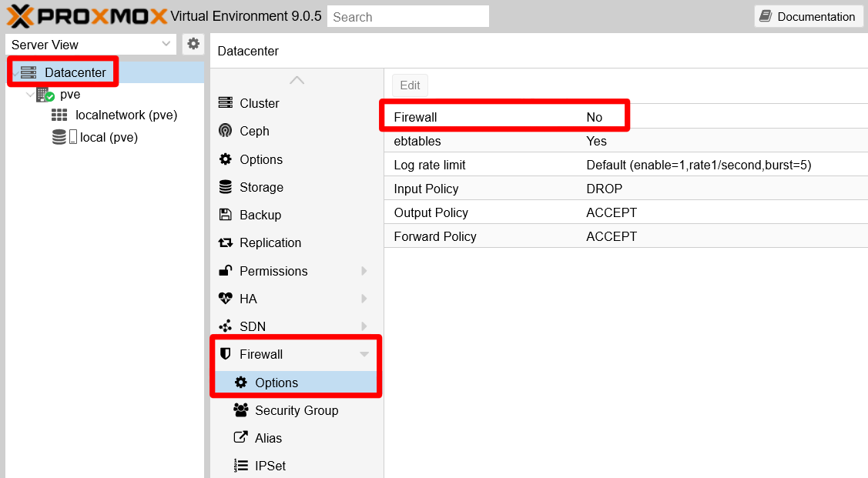Open the Documentation page

pyautogui.click(x=808, y=16)
